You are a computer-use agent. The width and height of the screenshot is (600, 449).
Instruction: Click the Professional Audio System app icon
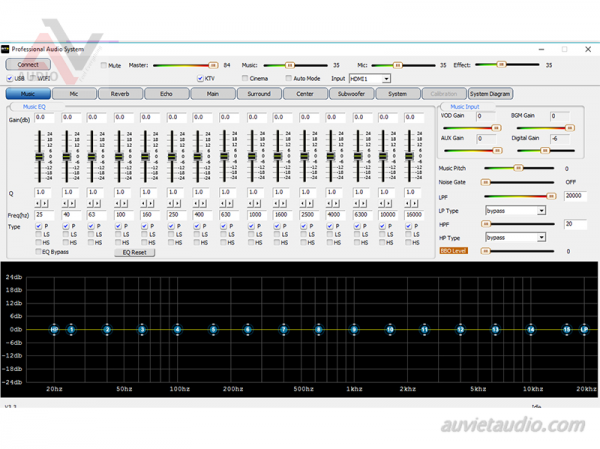6,49
